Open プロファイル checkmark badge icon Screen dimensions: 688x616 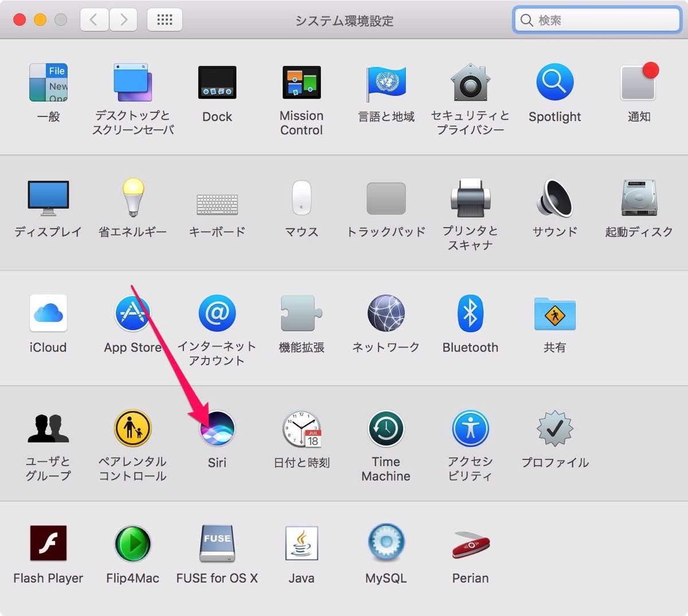point(554,428)
